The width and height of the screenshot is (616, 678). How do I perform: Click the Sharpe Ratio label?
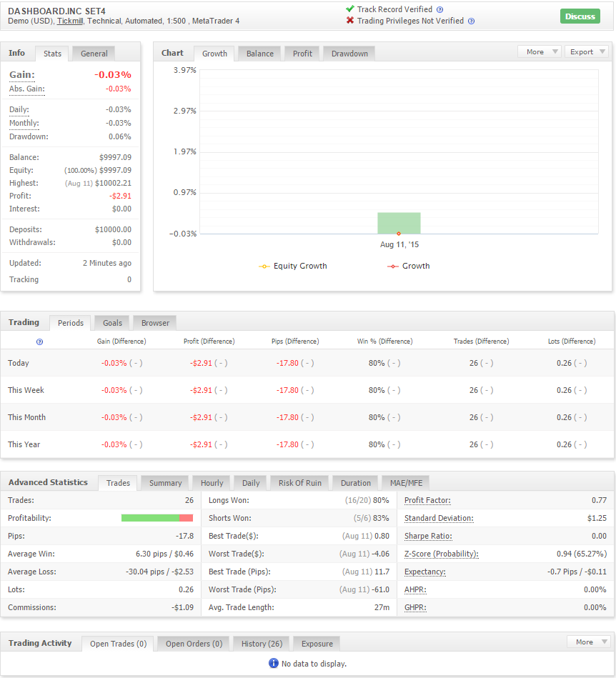point(428,536)
